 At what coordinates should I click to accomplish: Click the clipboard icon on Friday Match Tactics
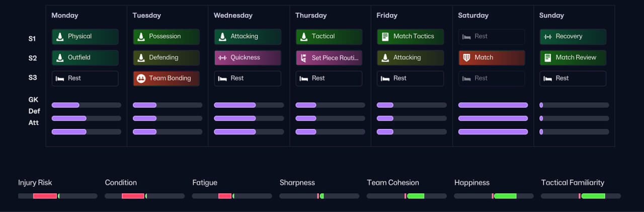click(385, 36)
